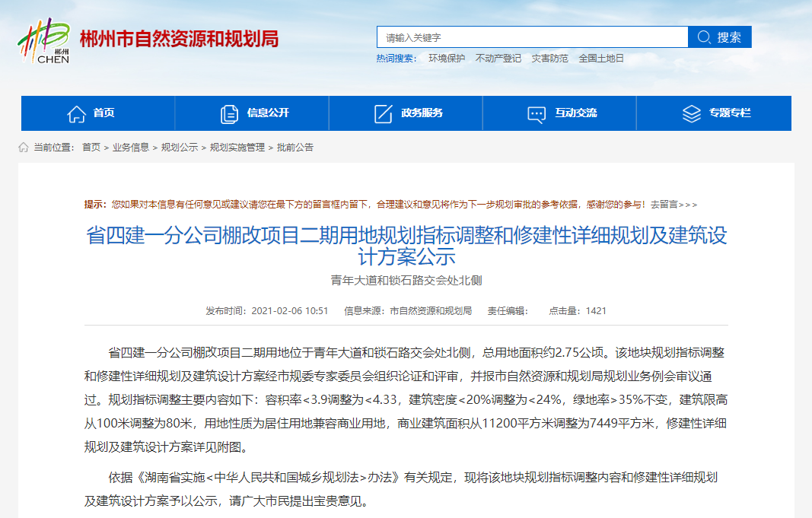Click the edit icon beside 政务服务
This screenshot has height=518, width=812.
pos(384,114)
